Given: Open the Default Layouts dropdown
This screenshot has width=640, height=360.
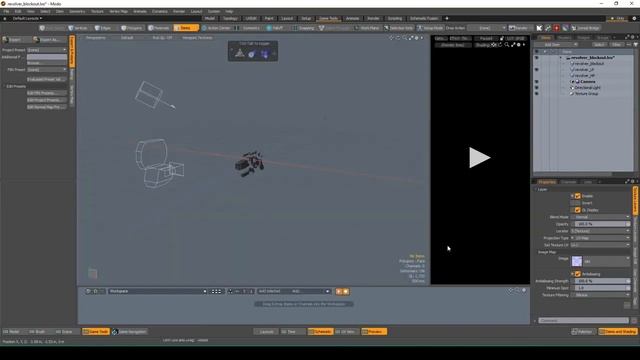Looking at the screenshot, I should coord(27,18).
